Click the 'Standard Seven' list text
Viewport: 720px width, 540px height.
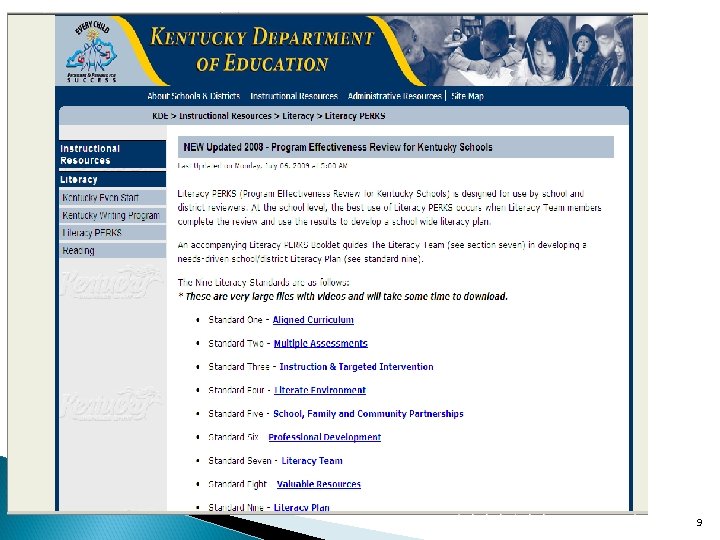point(240,461)
